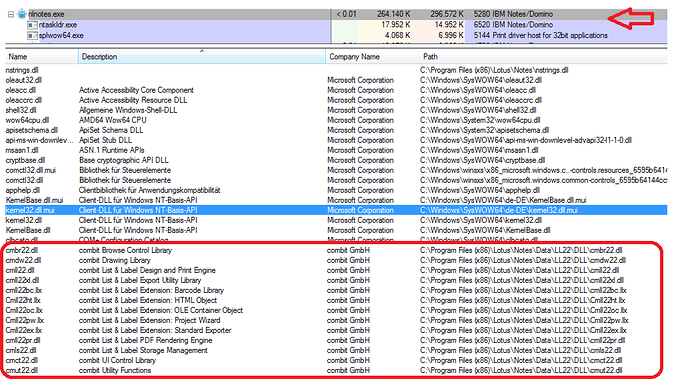Select the Cmll22ex.llx row
The height and width of the screenshot is (388, 690).
click(x=336, y=330)
